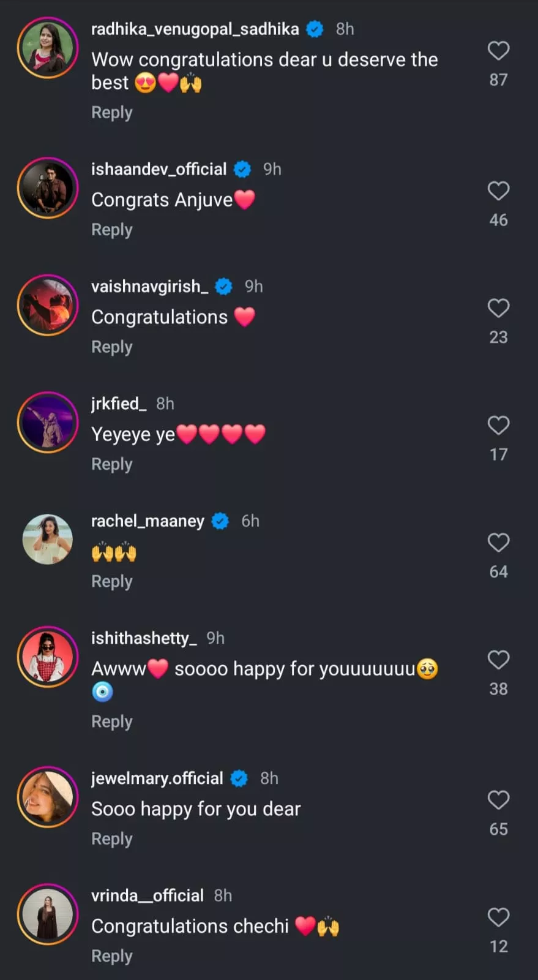Image resolution: width=538 pixels, height=980 pixels.
Task: Like jewelmary.official's comment
Action: click(x=498, y=800)
